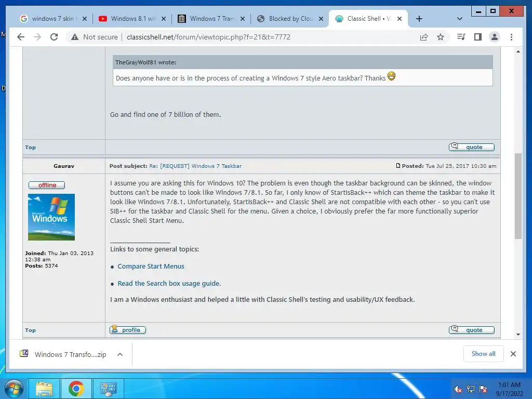
Task: Click Top link below Gaurav's post
Action: (x=30, y=330)
